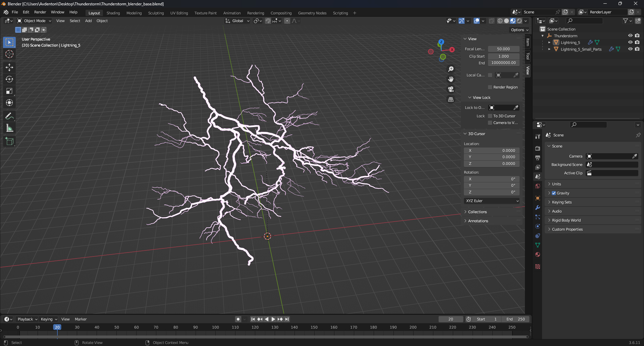
Task: Open the Render menu
Action: pos(40,12)
